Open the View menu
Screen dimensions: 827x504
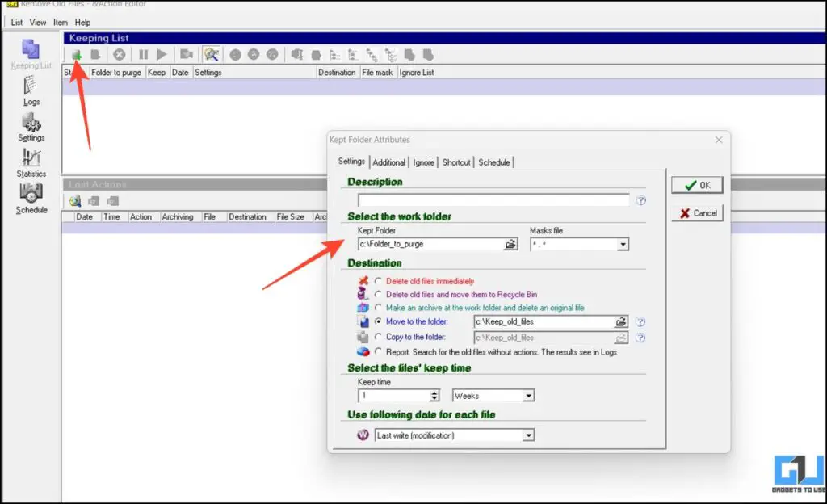pyautogui.click(x=37, y=22)
